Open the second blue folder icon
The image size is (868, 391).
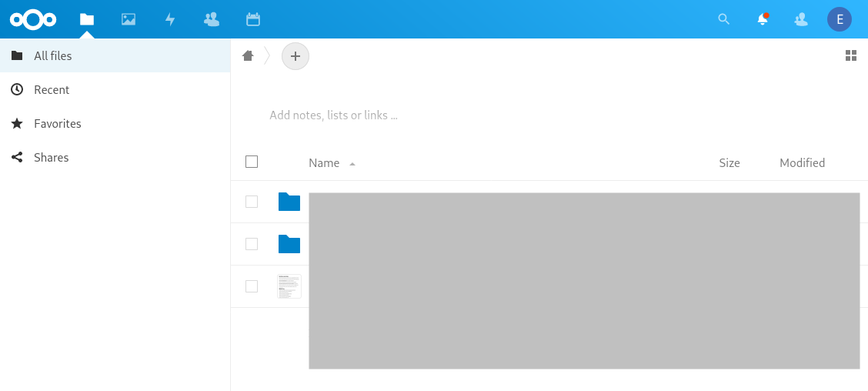coord(289,244)
